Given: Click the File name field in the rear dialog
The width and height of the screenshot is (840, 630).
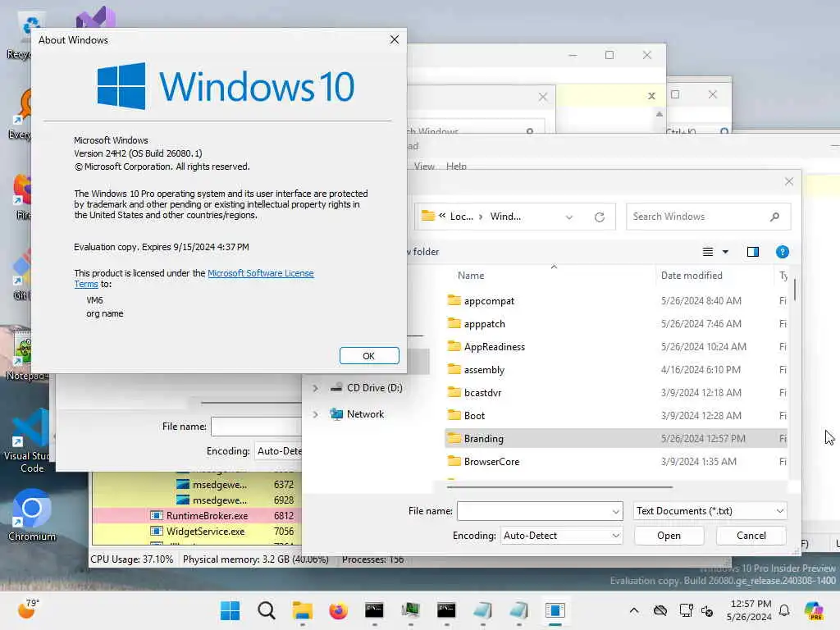Looking at the screenshot, I should pos(256,427).
